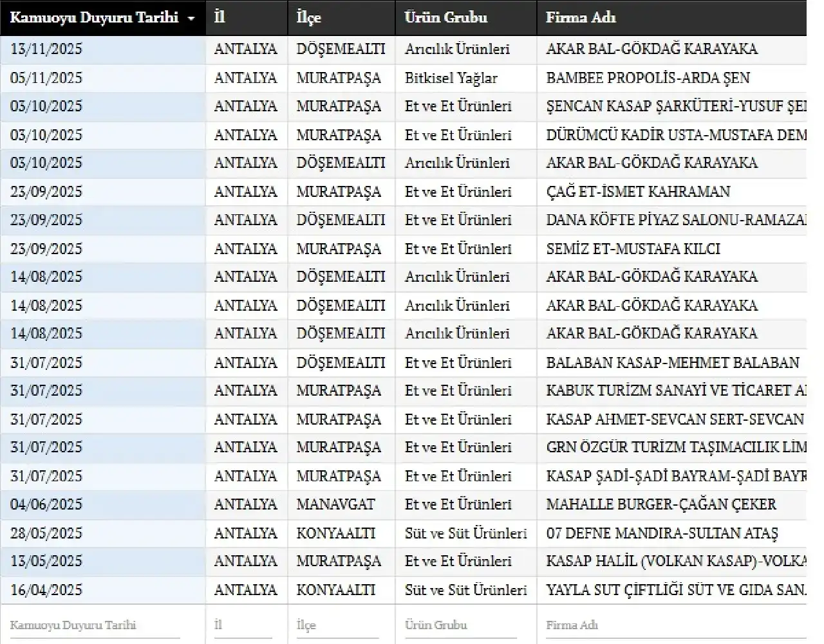Image resolution: width=824 pixels, height=644 pixels.
Task: Click the firm SEMİZ ET-MUSTAFA KILCI
Action: (x=633, y=249)
